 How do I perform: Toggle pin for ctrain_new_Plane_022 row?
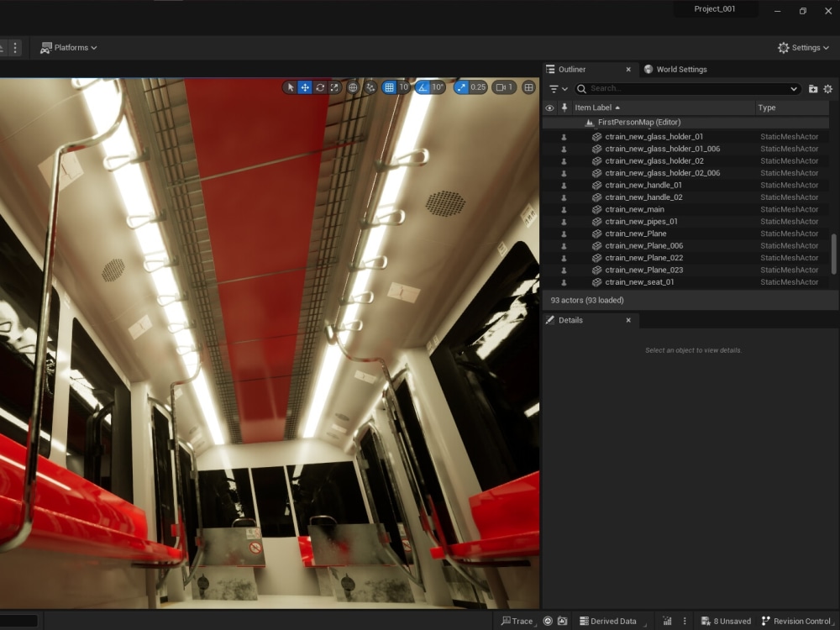(564, 258)
